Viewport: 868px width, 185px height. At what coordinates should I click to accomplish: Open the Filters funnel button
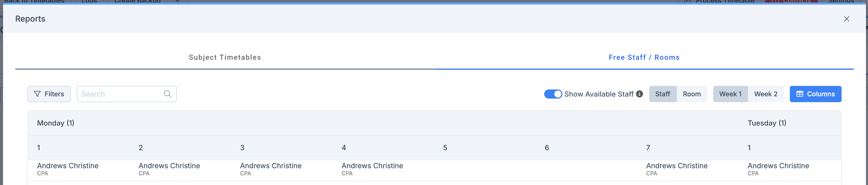49,94
